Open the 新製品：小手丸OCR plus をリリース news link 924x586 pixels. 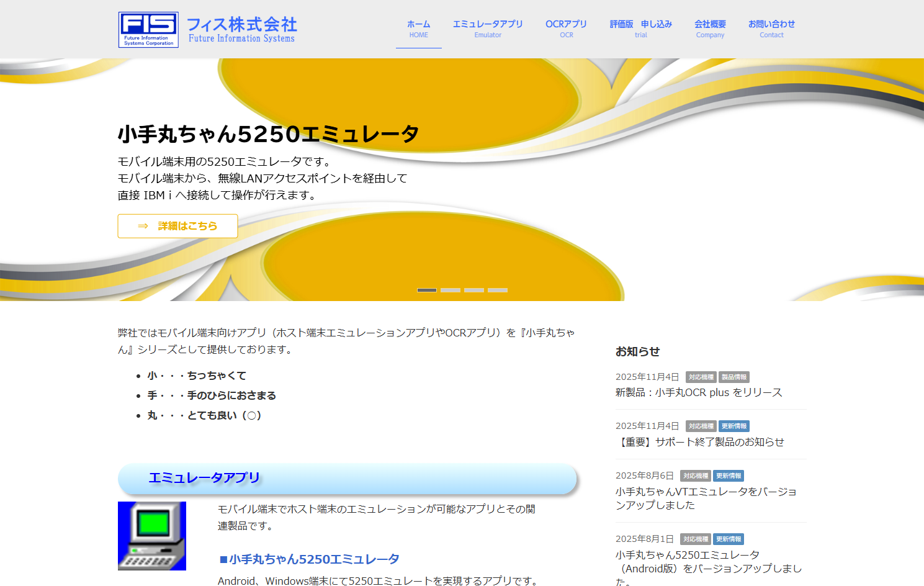pyautogui.click(x=699, y=392)
